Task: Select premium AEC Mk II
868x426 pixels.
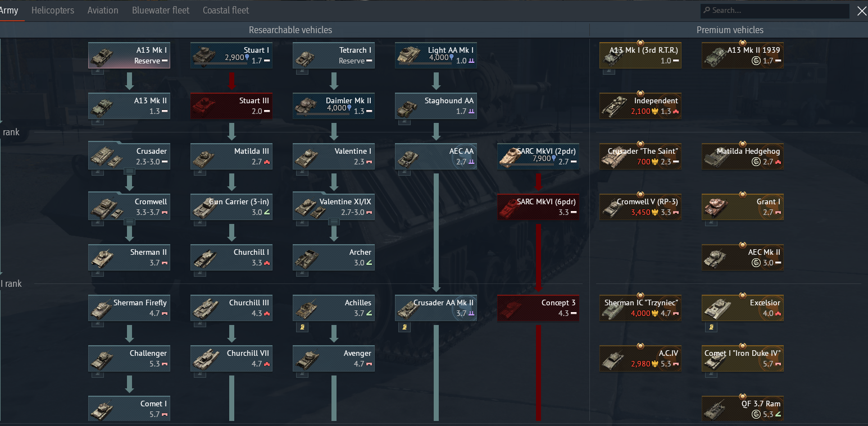Action: pos(743,258)
